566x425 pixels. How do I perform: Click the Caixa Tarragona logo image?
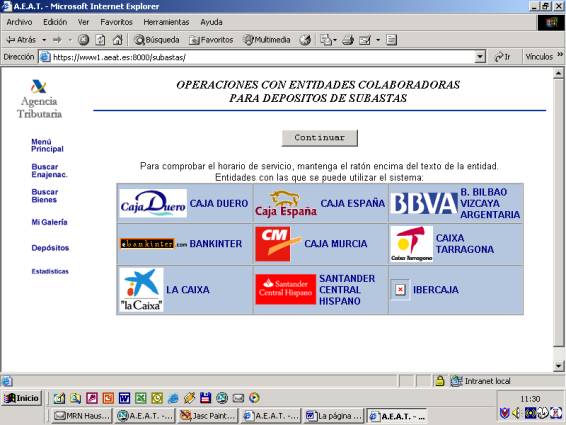[412, 244]
